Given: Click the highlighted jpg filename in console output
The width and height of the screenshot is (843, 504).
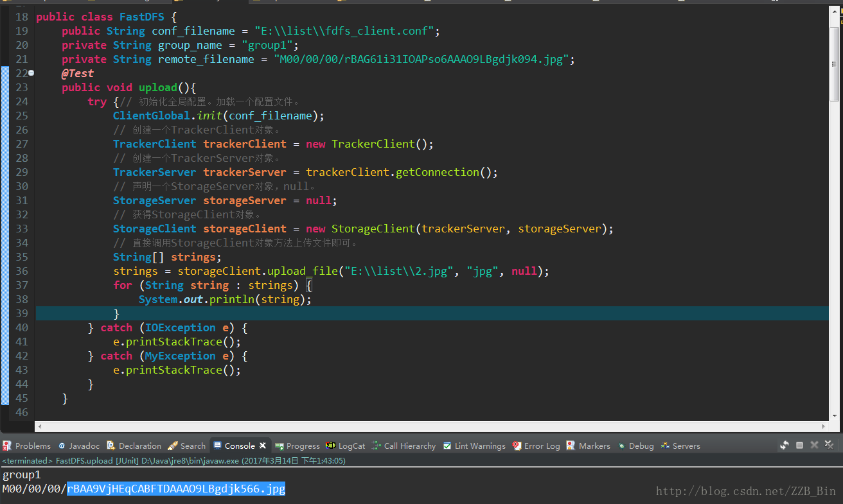Looking at the screenshot, I should point(176,489).
